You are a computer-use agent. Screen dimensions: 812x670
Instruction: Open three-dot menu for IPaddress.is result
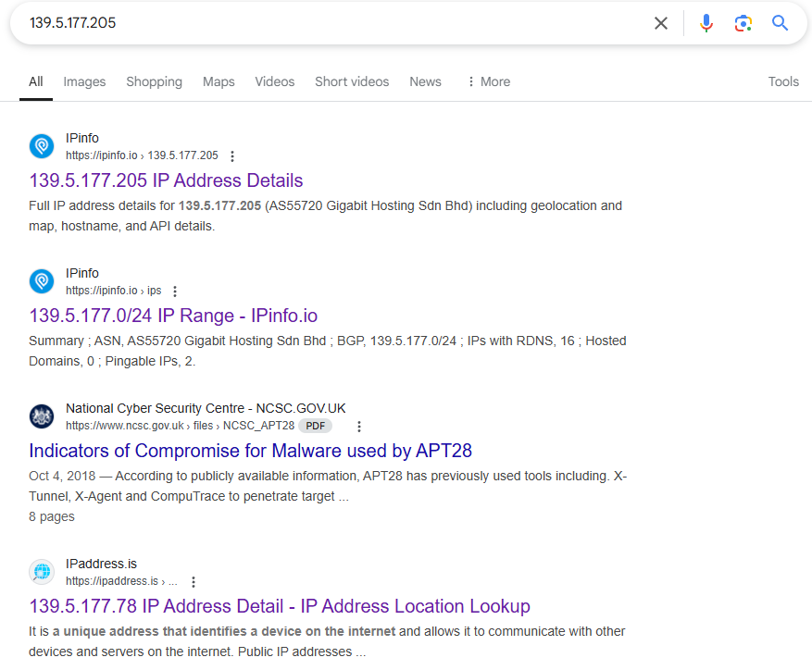point(194,582)
